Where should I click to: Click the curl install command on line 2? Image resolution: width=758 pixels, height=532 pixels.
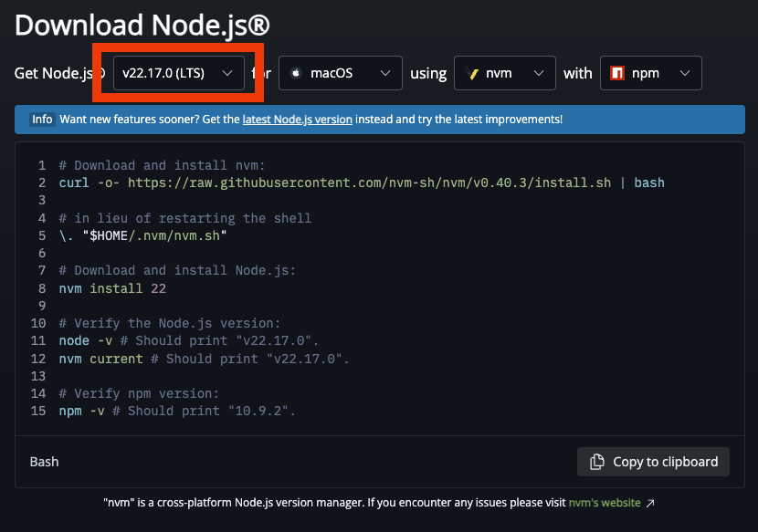(362, 183)
